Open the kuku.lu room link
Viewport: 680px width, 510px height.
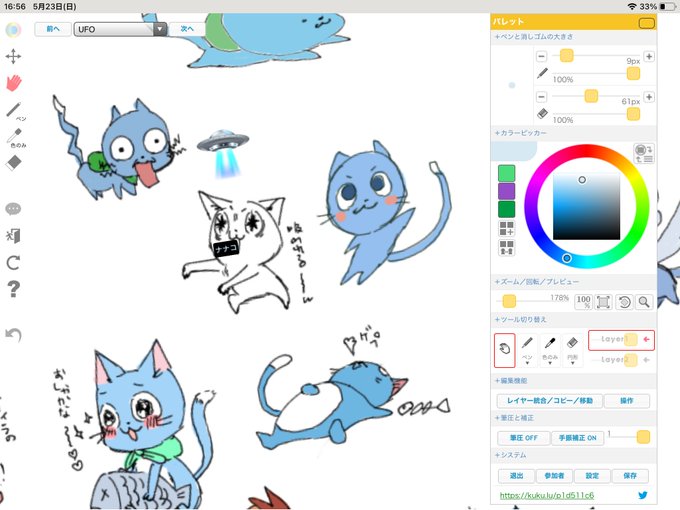click(x=546, y=495)
